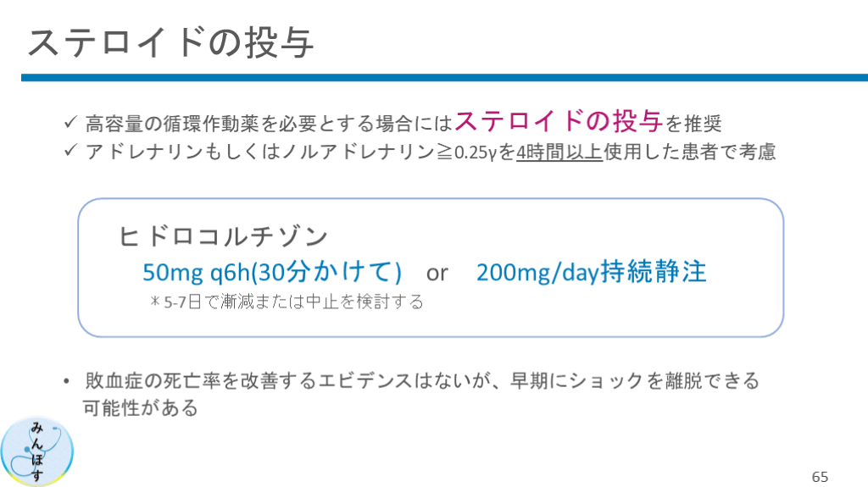Click the みんほす stethoscope logo

click(37, 451)
